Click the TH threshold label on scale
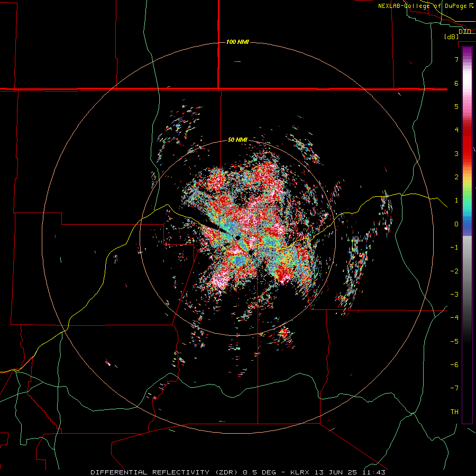This screenshot has width=476, height=476. click(x=454, y=412)
